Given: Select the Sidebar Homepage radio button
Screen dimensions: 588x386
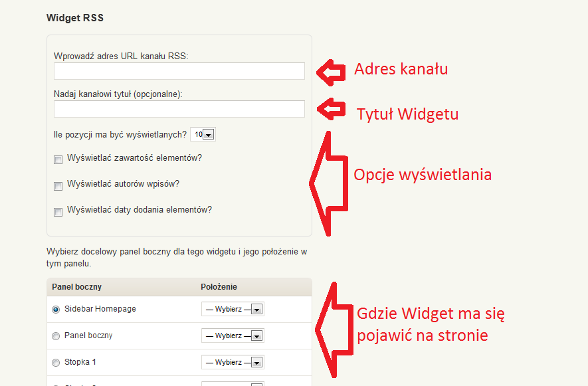Looking at the screenshot, I should click(56, 310).
